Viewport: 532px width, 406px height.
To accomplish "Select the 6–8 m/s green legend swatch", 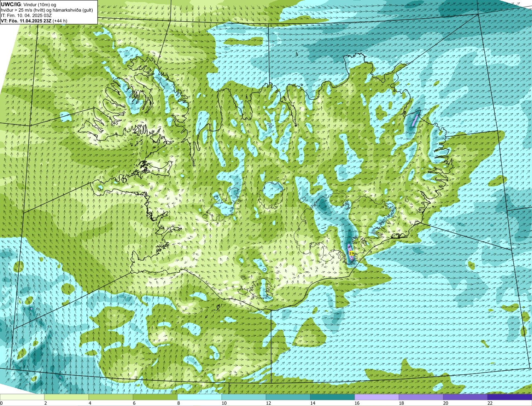I will [x=155, y=397].
